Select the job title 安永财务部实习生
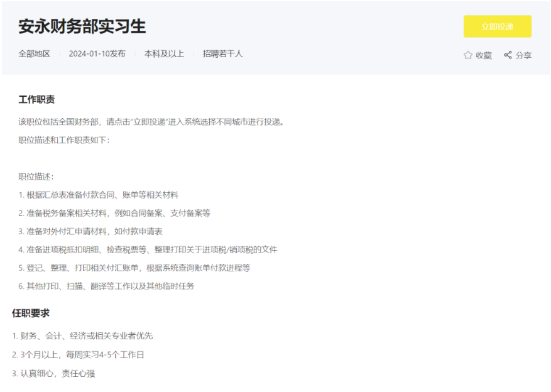The width and height of the screenshot is (551, 392). [82, 26]
